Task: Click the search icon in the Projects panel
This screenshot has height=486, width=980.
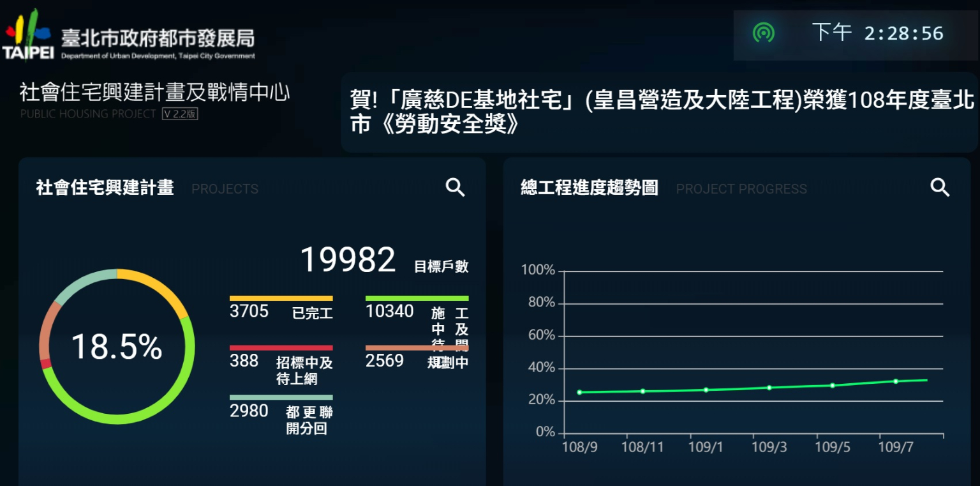Action: point(455,188)
